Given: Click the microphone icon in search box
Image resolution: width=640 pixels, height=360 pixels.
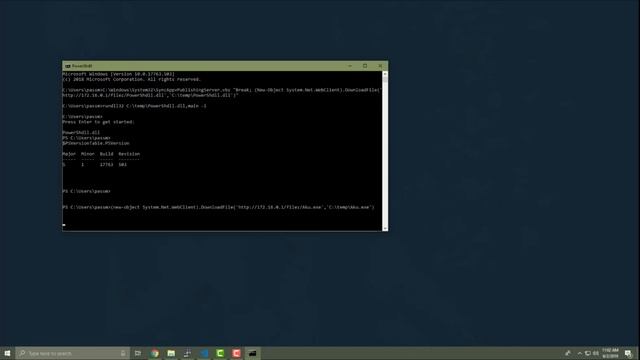Looking at the screenshot, I should click(x=123, y=353).
